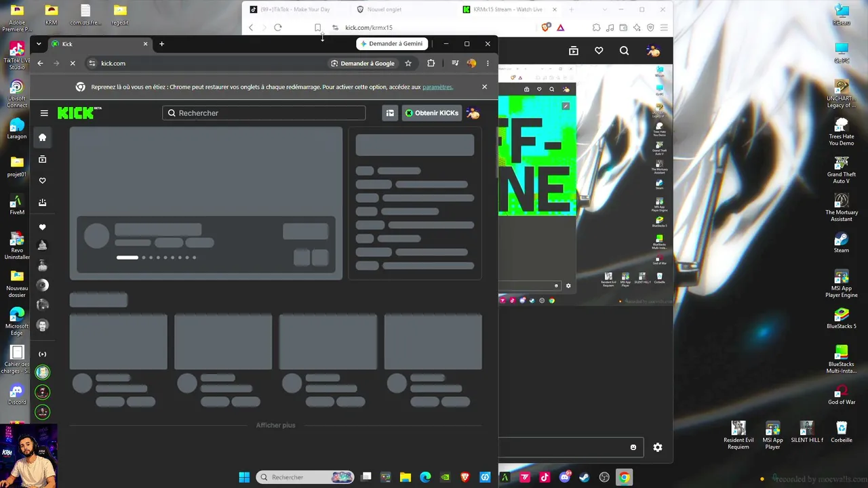Open Following heart in Kick's sidebar
This screenshot has height=488, width=868.
pyautogui.click(x=42, y=181)
